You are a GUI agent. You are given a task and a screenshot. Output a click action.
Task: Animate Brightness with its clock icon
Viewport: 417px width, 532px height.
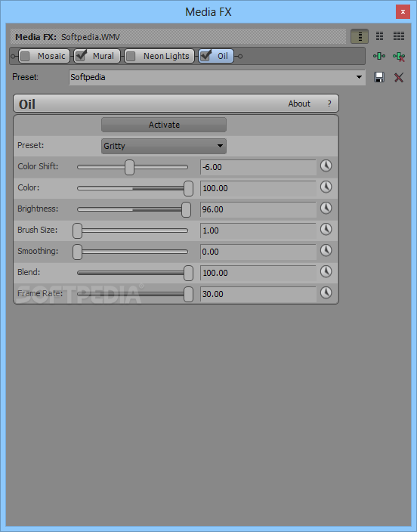tap(326, 209)
